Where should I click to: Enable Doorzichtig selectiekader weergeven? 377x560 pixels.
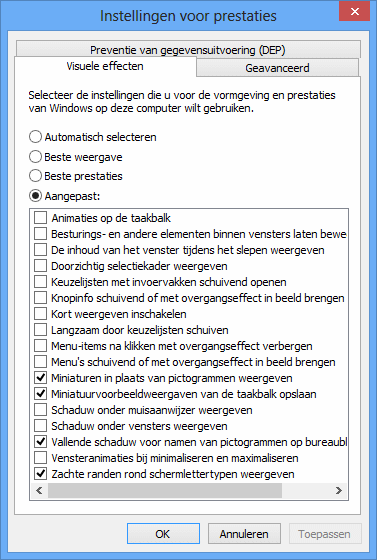(x=40, y=266)
